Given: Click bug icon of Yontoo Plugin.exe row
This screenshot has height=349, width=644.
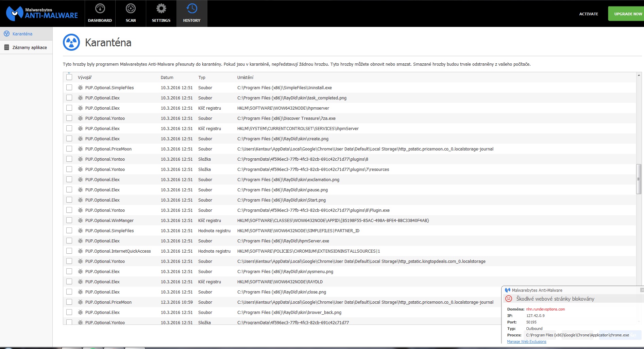Looking at the screenshot, I should pos(80,210).
